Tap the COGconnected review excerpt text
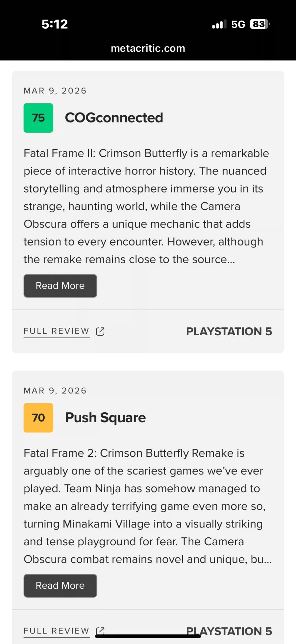 (x=146, y=206)
